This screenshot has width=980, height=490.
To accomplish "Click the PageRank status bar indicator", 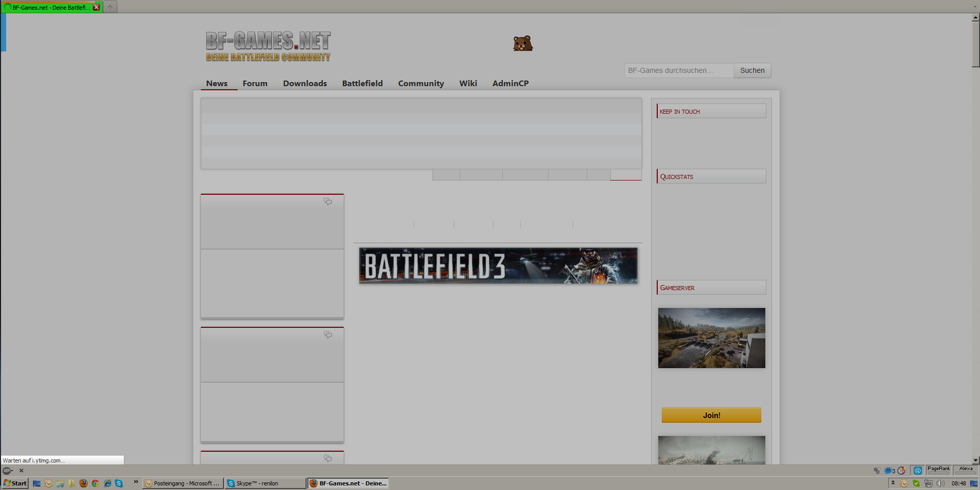I will coord(939,470).
